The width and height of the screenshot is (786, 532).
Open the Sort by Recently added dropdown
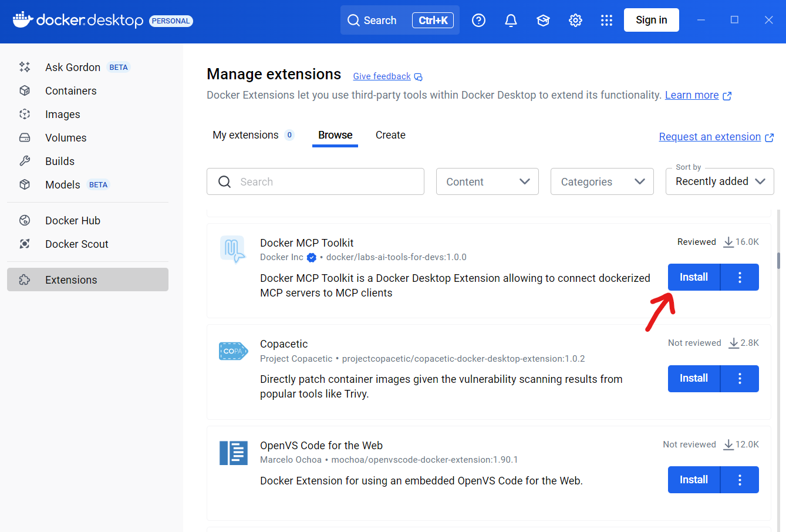click(720, 181)
